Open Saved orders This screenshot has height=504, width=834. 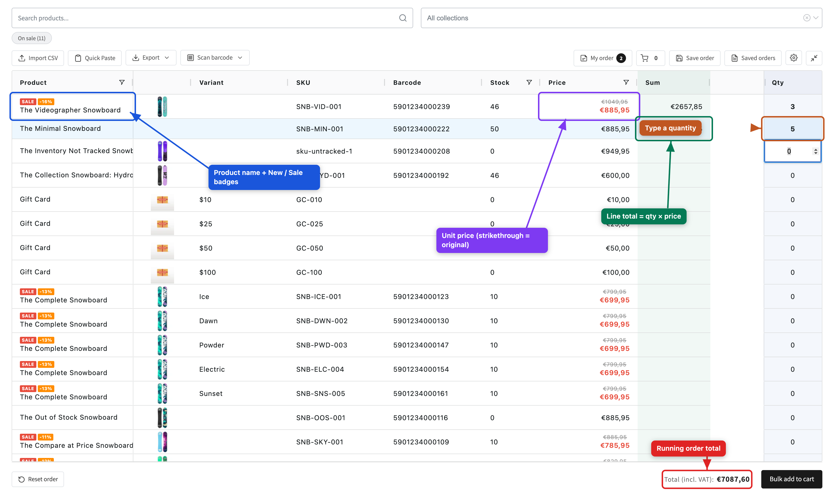click(753, 58)
